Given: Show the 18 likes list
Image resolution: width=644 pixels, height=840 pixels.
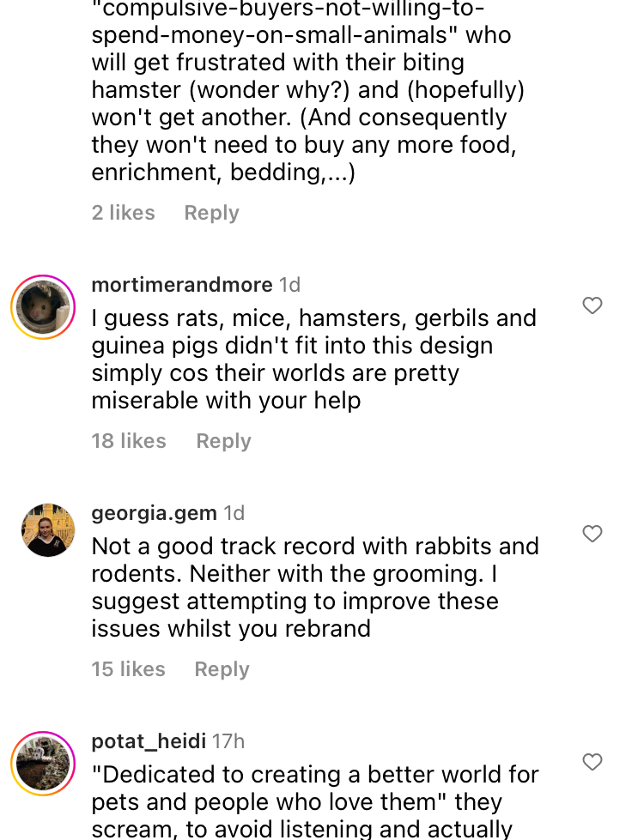Looking at the screenshot, I should coord(129,441).
